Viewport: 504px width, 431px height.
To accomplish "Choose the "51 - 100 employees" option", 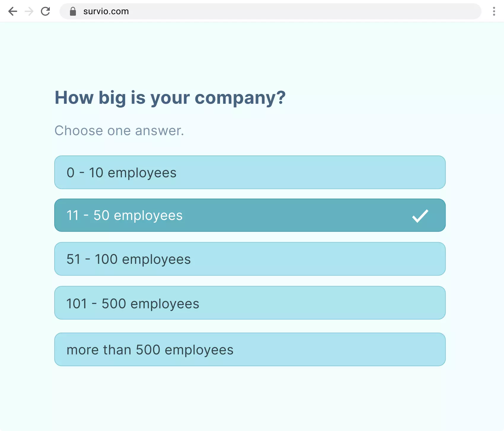I will 250,259.
